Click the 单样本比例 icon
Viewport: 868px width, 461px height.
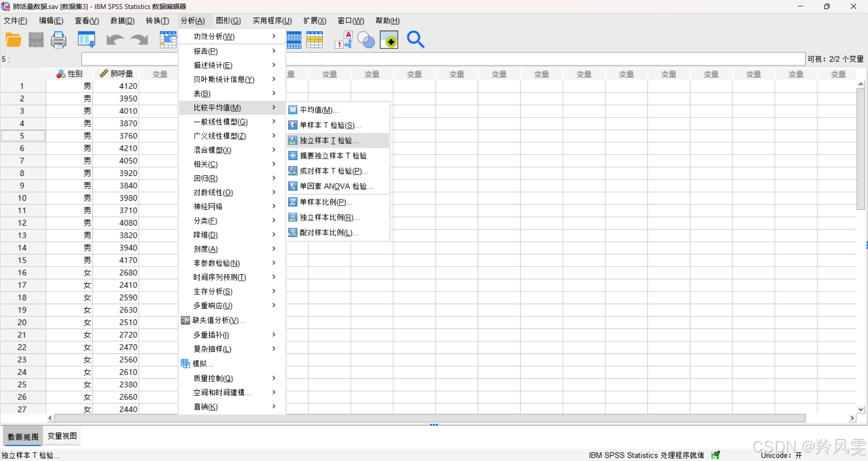pyautogui.click(x=293, y=202)
